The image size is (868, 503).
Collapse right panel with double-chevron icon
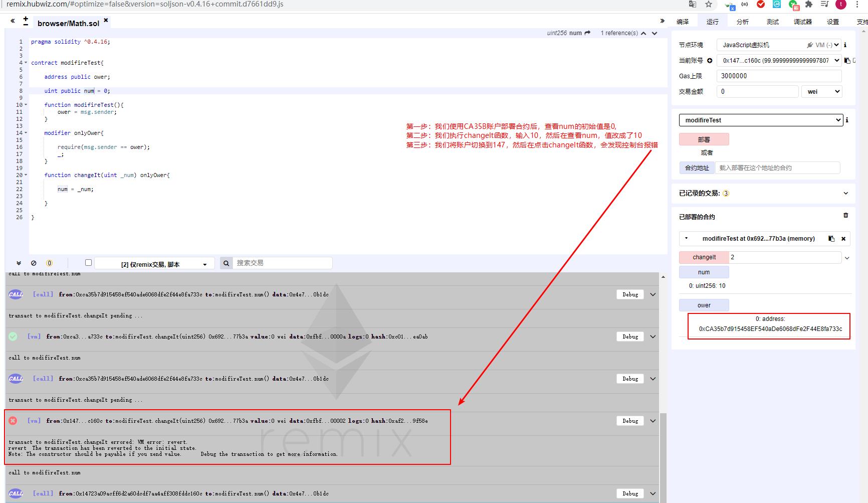[x=662, y=21]
